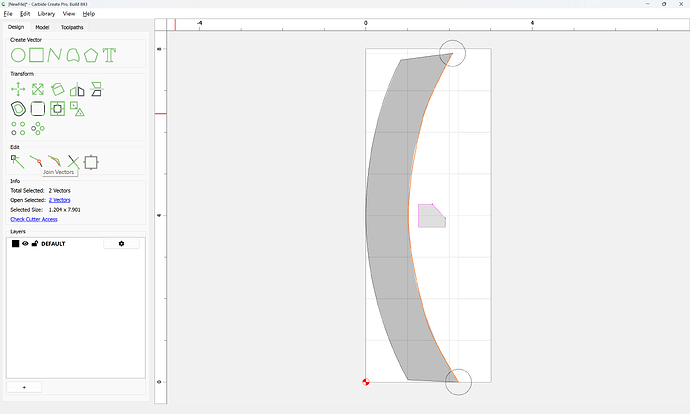Select the Polygon vector tool

click(x=91, y=55)
